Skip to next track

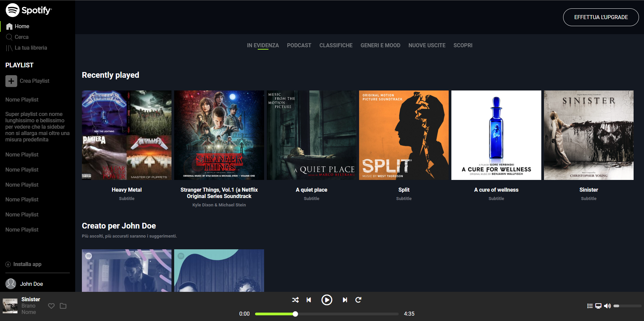(345, 300)
